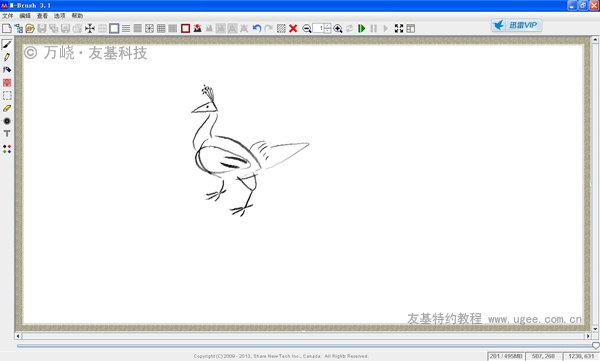Image resolution: width=600 pixels, height=361 pixels.
Task: Select the text T tool
Action: point(7,134)
